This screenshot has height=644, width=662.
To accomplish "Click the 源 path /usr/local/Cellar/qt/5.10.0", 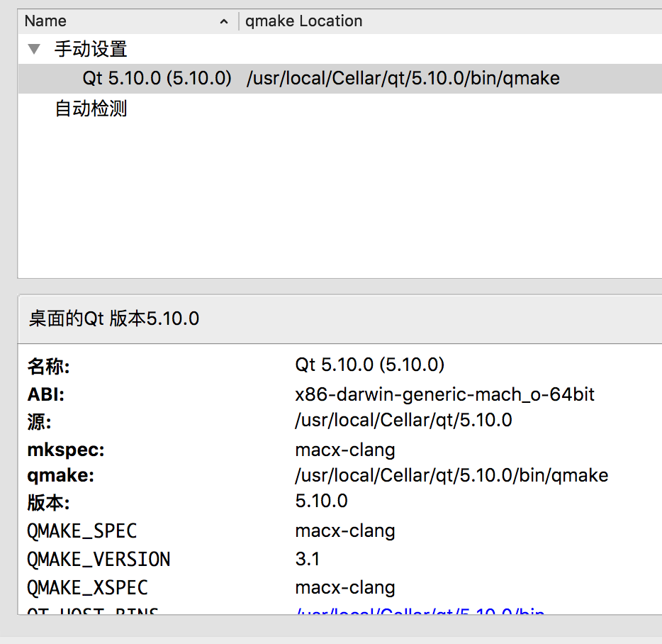I will pyautogui.click(x=403, y=421).
